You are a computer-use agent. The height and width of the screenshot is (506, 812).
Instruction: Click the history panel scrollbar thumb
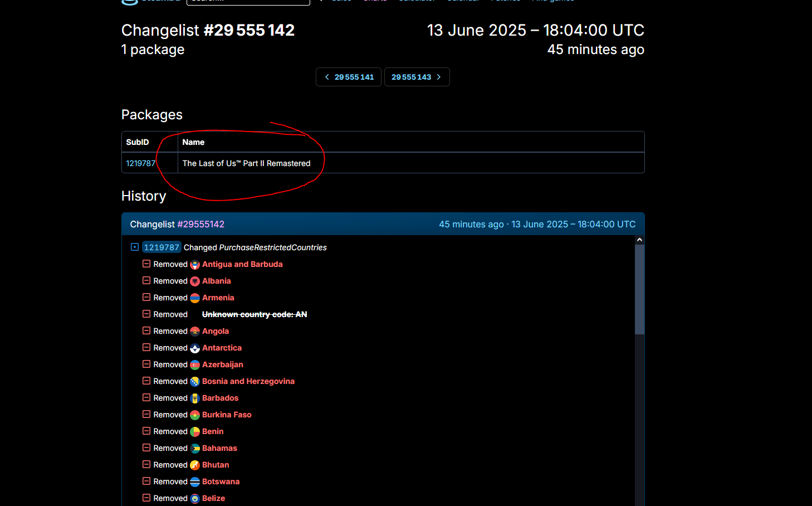(x=639, y=289)
